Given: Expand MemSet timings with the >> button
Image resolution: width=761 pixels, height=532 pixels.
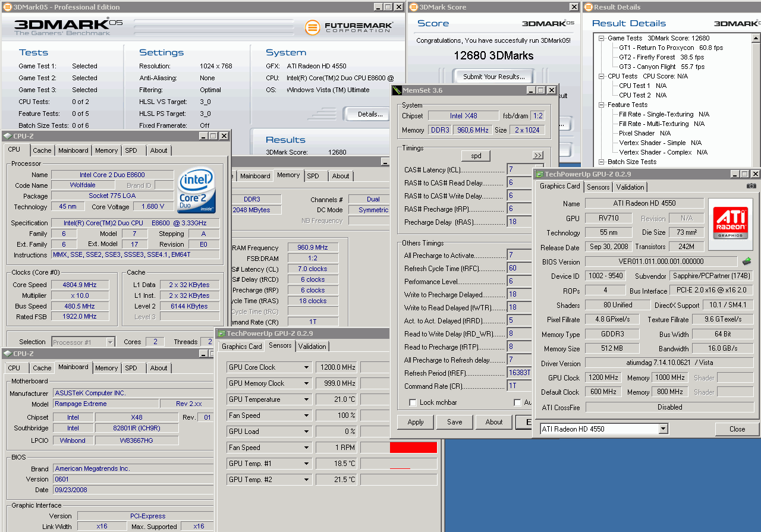Looking at the screenshot, I should 537,156.
